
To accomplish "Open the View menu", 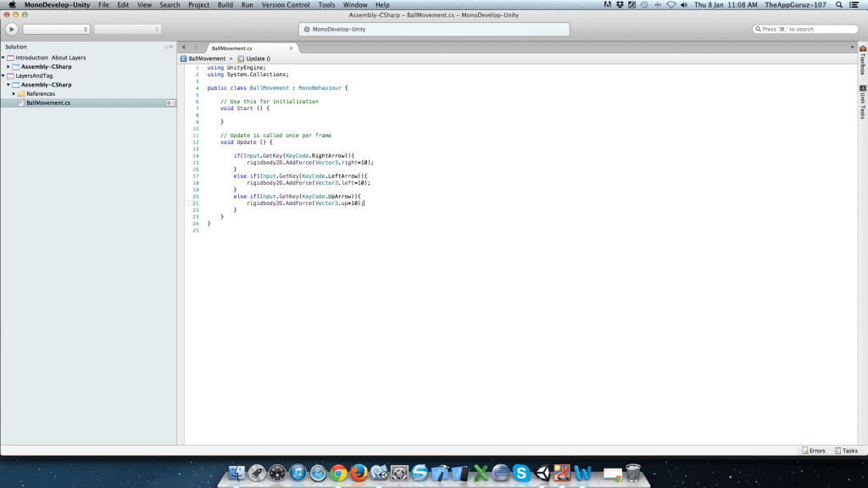I will [x=144, y=5].
